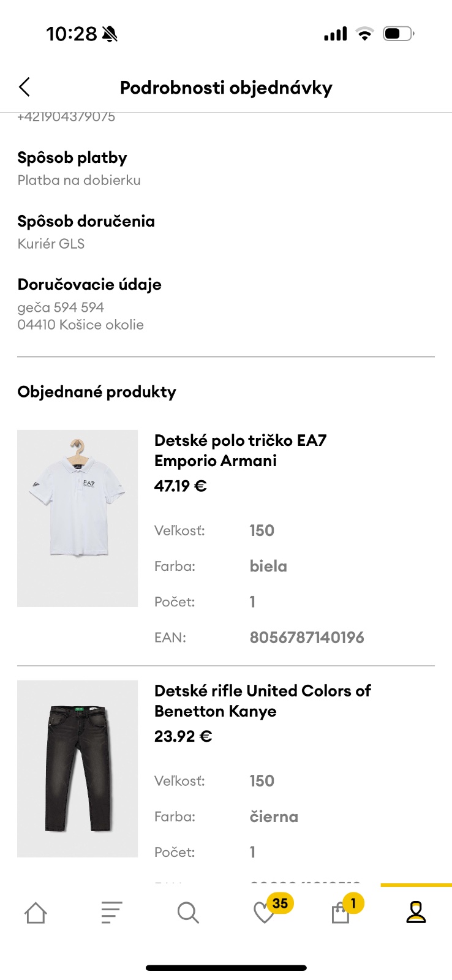The image size is (452, 980).
Task: Open the home tab icon
Action: click(36, 913)
